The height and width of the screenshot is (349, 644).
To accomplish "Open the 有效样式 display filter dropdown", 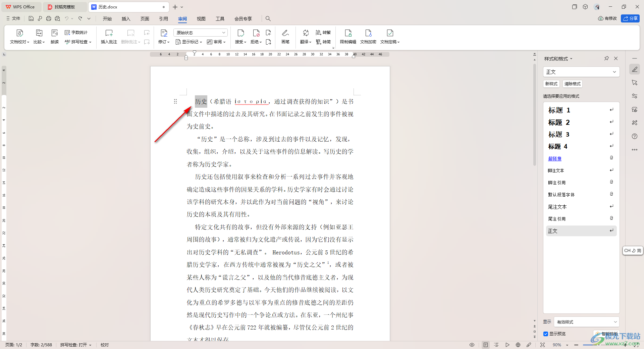I will click(587, 322).
